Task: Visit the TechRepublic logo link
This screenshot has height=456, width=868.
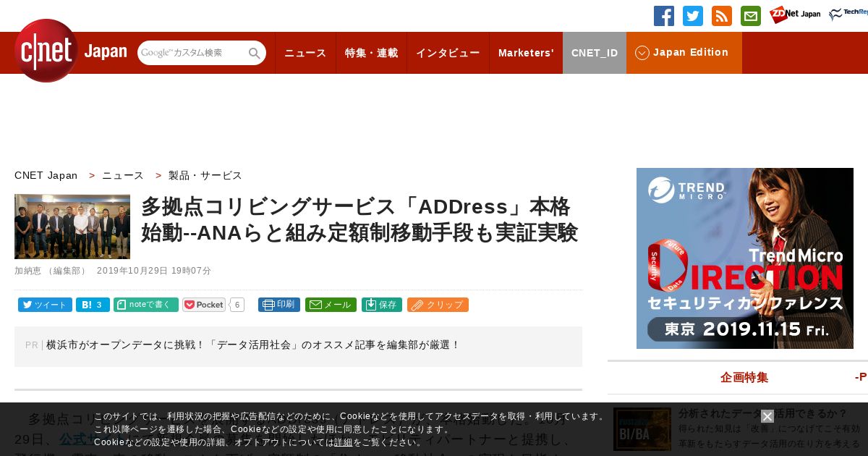Action: (848, 14)
